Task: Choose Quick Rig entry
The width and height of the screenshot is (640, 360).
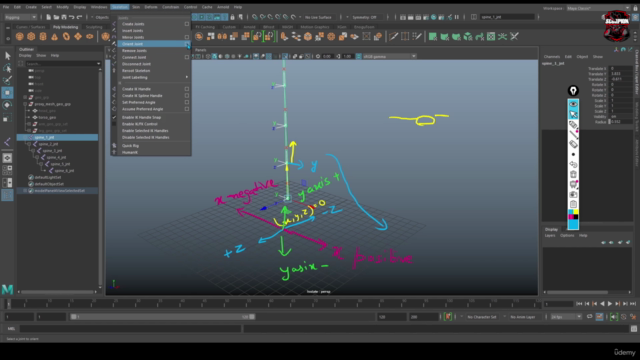Action: (x=131, y=146)
